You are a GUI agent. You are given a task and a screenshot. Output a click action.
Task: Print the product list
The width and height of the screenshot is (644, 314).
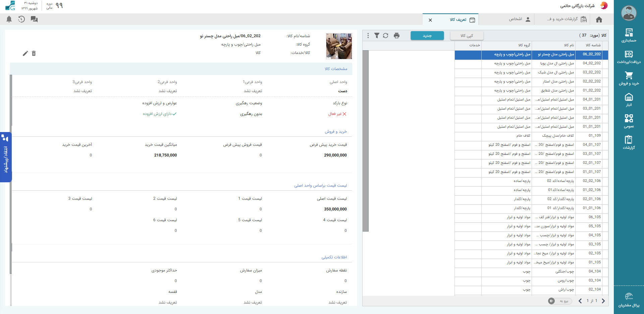tap(396, 36)
